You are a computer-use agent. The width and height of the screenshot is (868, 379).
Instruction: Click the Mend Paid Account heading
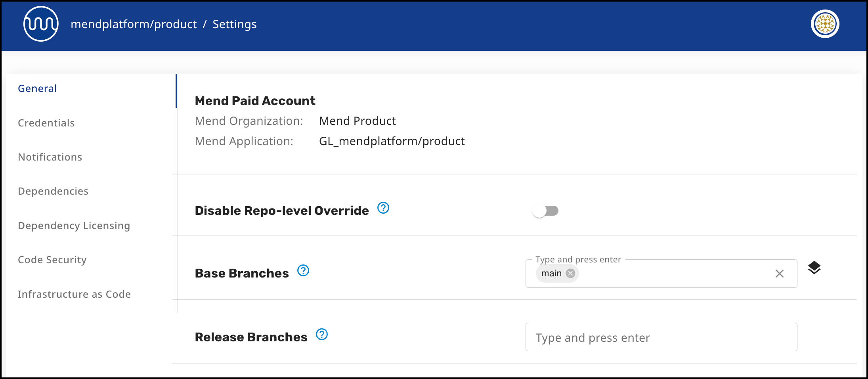[x=255, y=101]
